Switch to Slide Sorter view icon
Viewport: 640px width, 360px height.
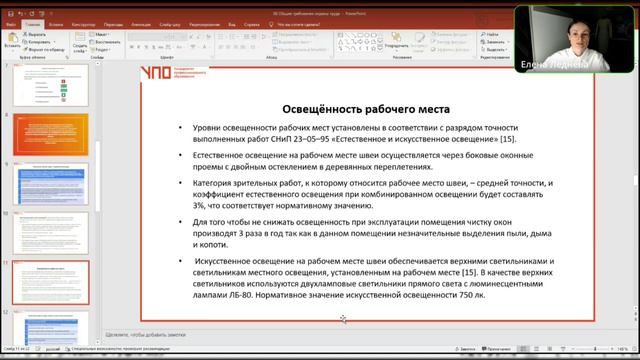[x=537, y=349]
